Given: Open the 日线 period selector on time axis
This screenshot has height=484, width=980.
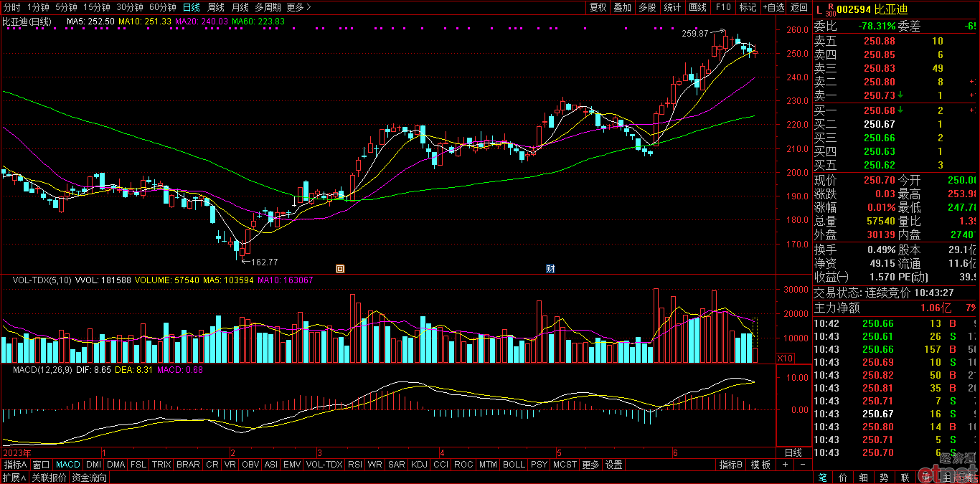Looking at the screenshot, I should tap(793, 453).
